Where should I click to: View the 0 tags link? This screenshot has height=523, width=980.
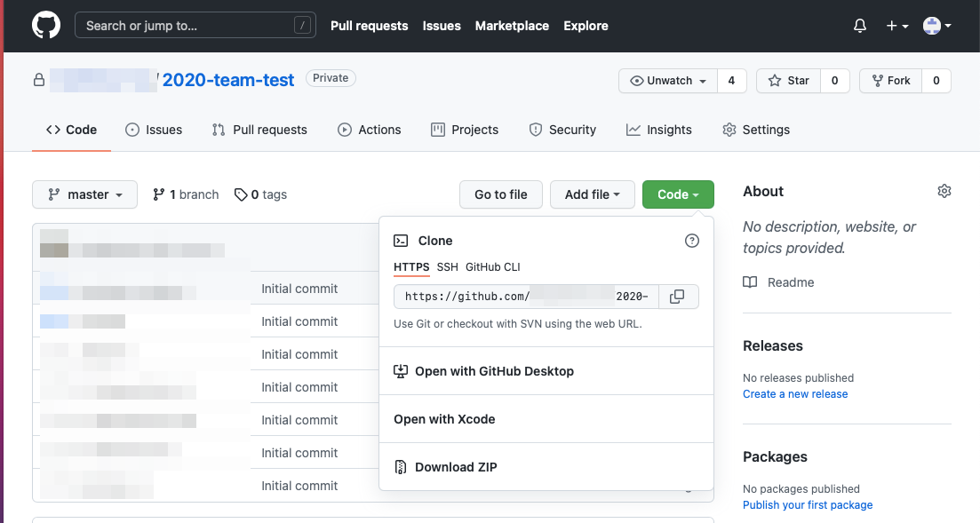260,194
